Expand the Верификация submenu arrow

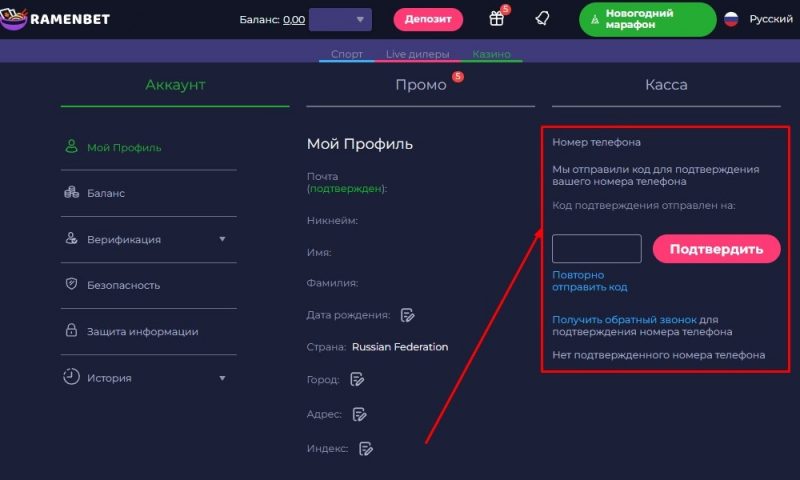pos(222,239)
